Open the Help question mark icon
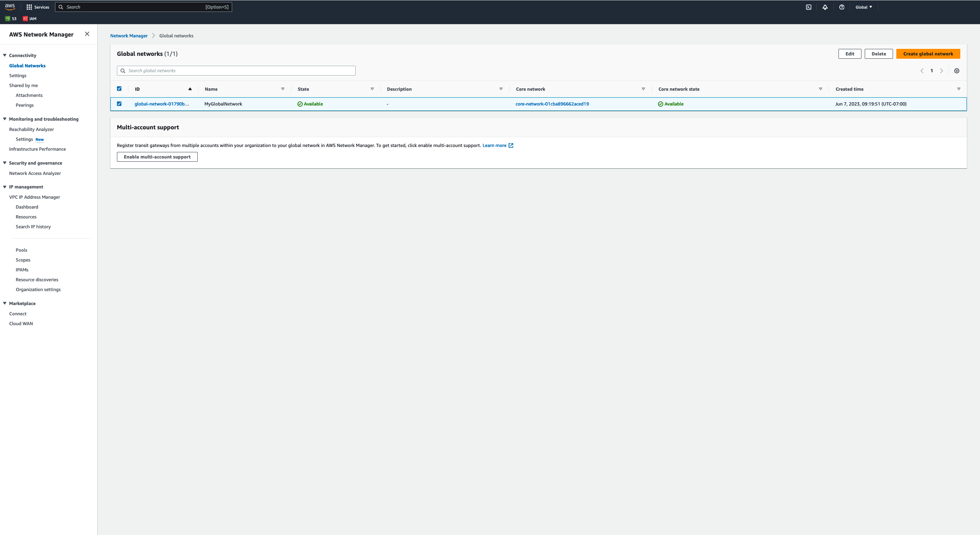 coord(841,7)
